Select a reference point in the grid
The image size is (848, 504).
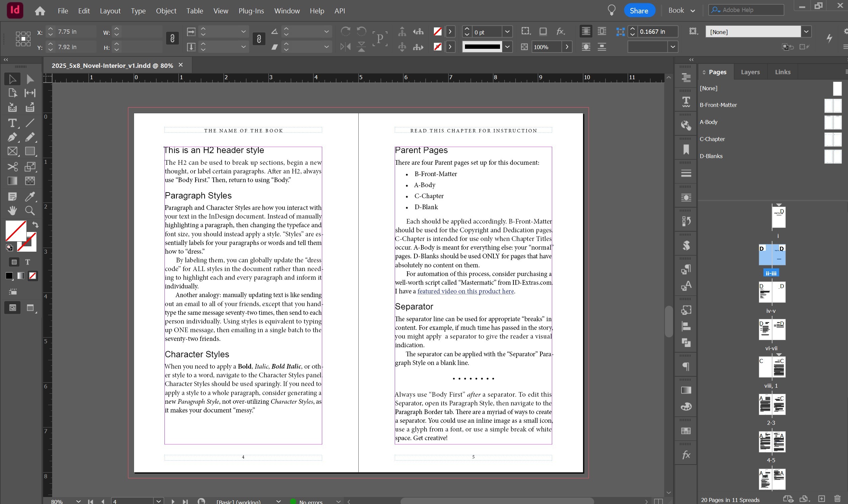[x=23, y=39]
